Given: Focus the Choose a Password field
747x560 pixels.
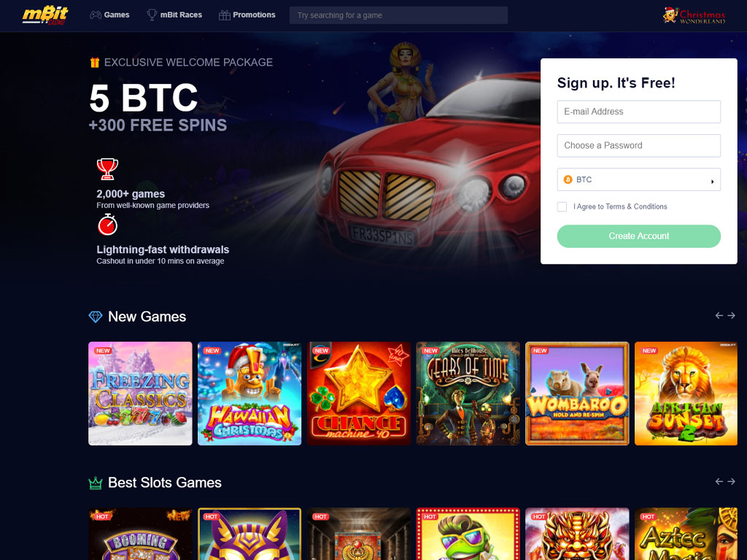Looking at the screenshot, I should pyautogui.click(x=639, y=145).
